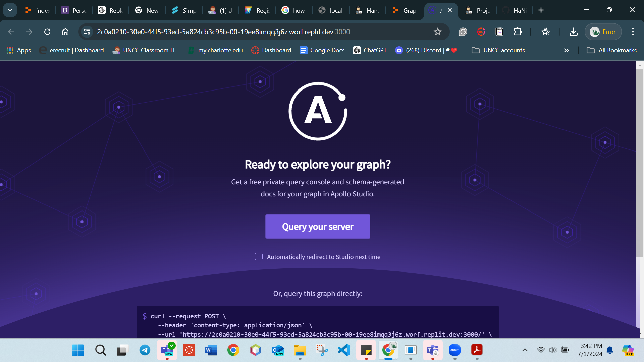Open Visual Studio Code from the taskbar
Image resolution: width=644 pixels, height=362 pixels.
click(x=344, y=350)
